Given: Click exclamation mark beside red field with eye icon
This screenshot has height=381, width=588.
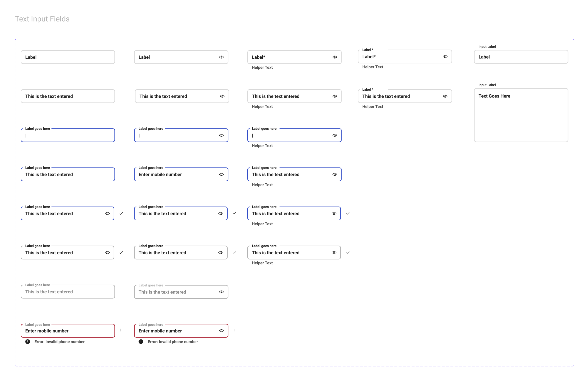Looking at the screenshot, I should 234,330.
